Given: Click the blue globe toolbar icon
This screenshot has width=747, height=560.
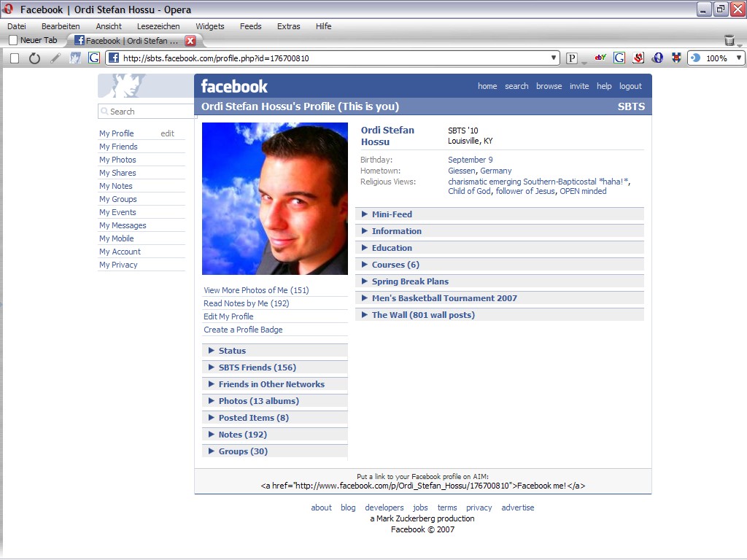Looking at the screenshot, I should pos(658,58).
